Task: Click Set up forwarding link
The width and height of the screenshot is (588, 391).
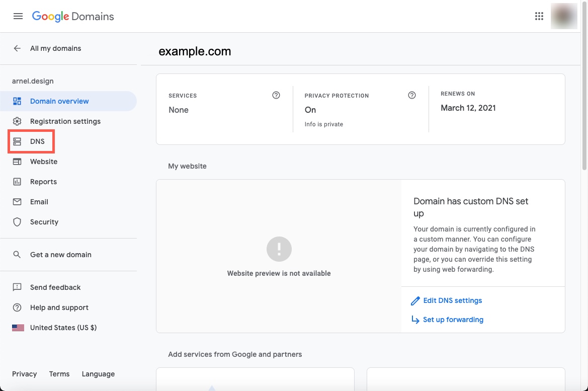Action: tap(453, 320)
